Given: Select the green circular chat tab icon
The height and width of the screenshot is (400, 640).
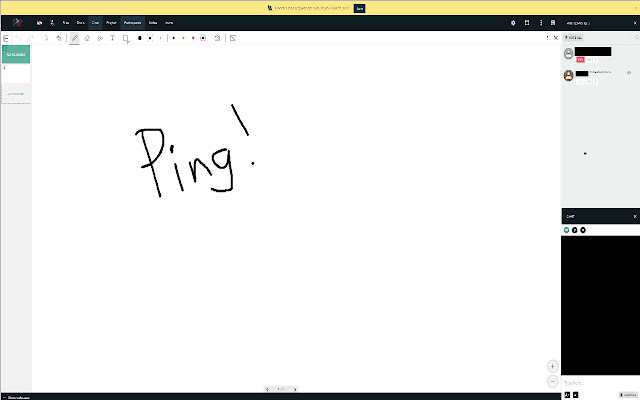Looking at the screenshot, I should coord(567,230).
